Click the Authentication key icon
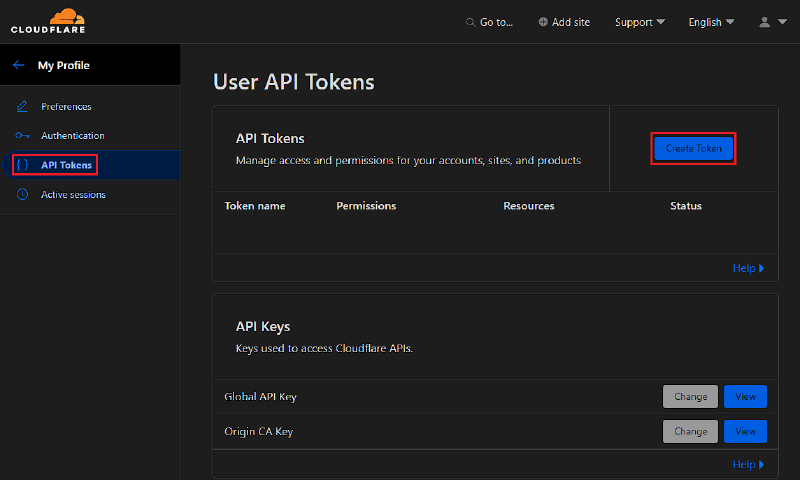Viewport: 800px width, 480px height. [22, 136]
